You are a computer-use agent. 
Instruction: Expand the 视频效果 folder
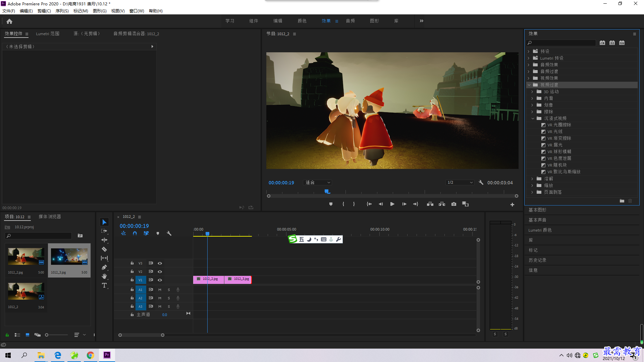point(529,78)
